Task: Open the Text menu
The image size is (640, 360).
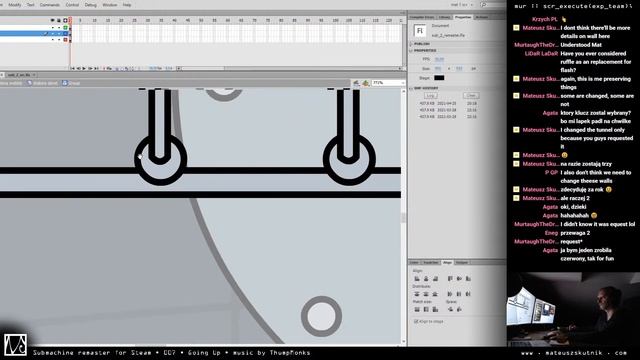Action: (x=31, y=5)
